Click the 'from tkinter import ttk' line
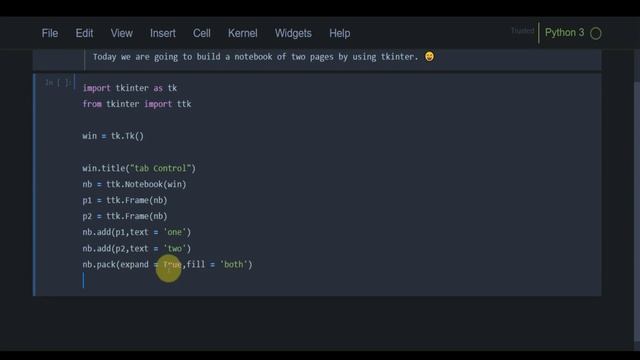The height and width of the screenshot is (360, 640). coord(137,104)
